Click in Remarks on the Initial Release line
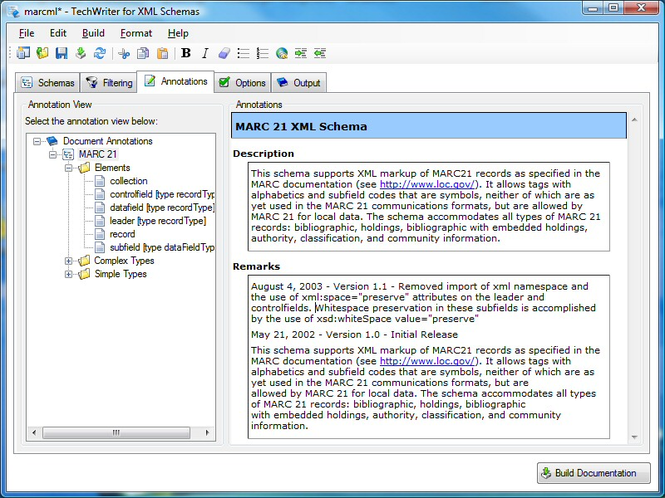This screenshot has height=498, width=665. coord(355,335)
